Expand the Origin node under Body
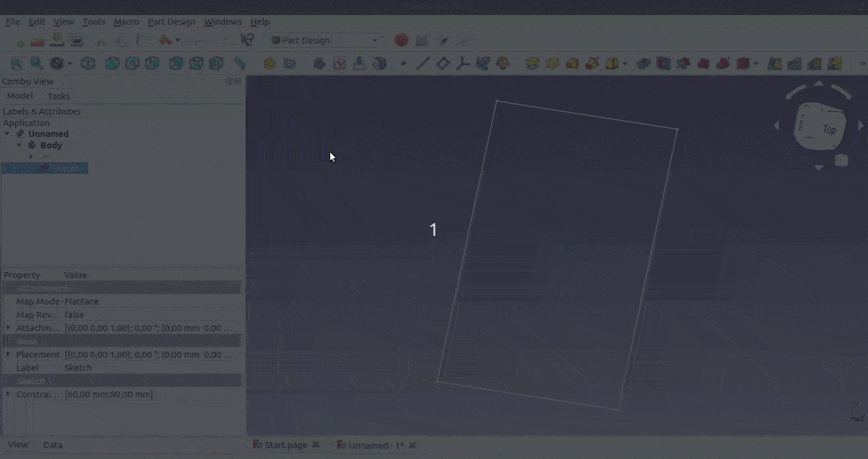 coord(31,157)
